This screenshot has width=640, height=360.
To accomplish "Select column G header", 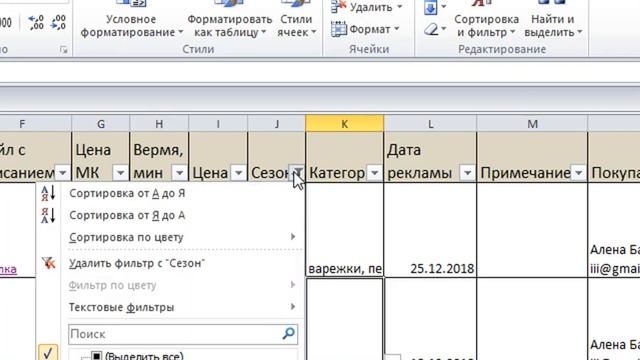I will pyautogui.click(x=101, y=124).
